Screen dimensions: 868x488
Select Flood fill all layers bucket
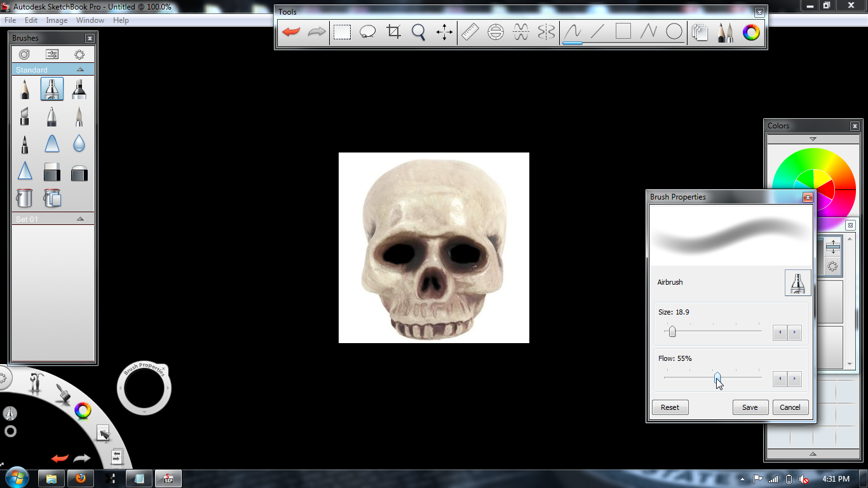click(x=52, y=198)
